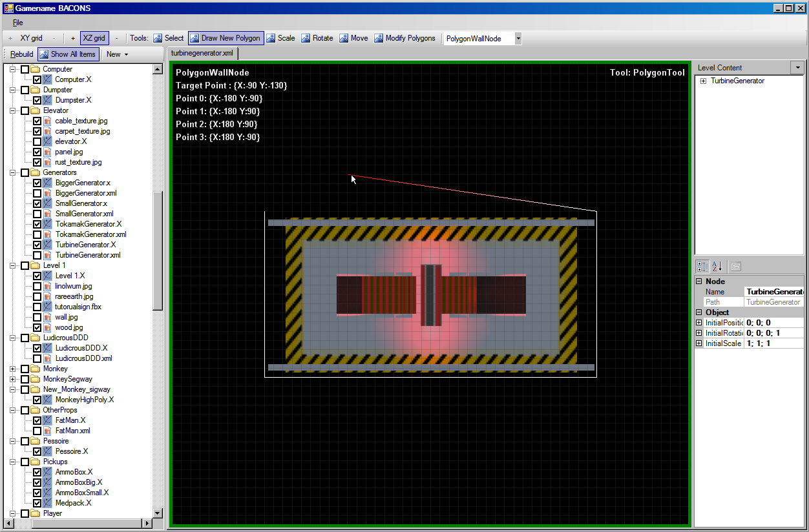Viewport: 809px width, 532px height.
Task: Click the Medpack.X model file icon
Action: [x=47, y=503]
